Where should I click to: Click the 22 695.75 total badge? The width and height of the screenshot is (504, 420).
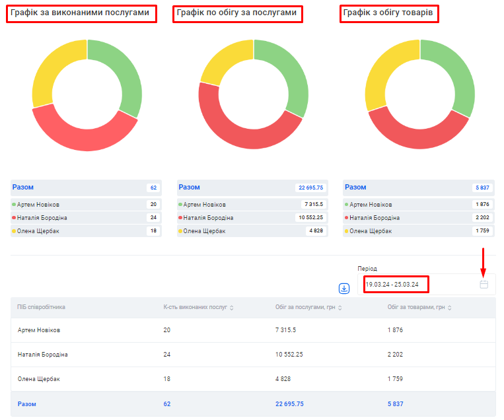pos(309,188)
